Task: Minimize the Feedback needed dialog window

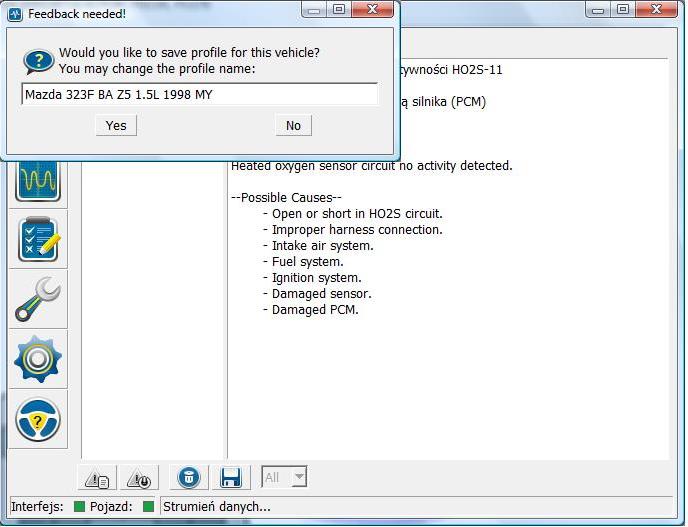Action: (x=316, y=11)
